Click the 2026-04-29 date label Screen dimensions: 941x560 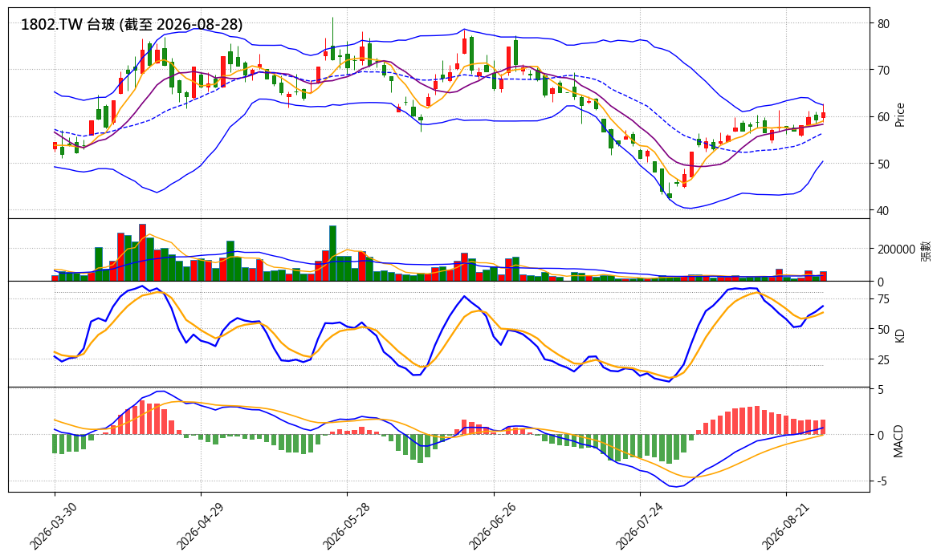(x=199, y=526)
